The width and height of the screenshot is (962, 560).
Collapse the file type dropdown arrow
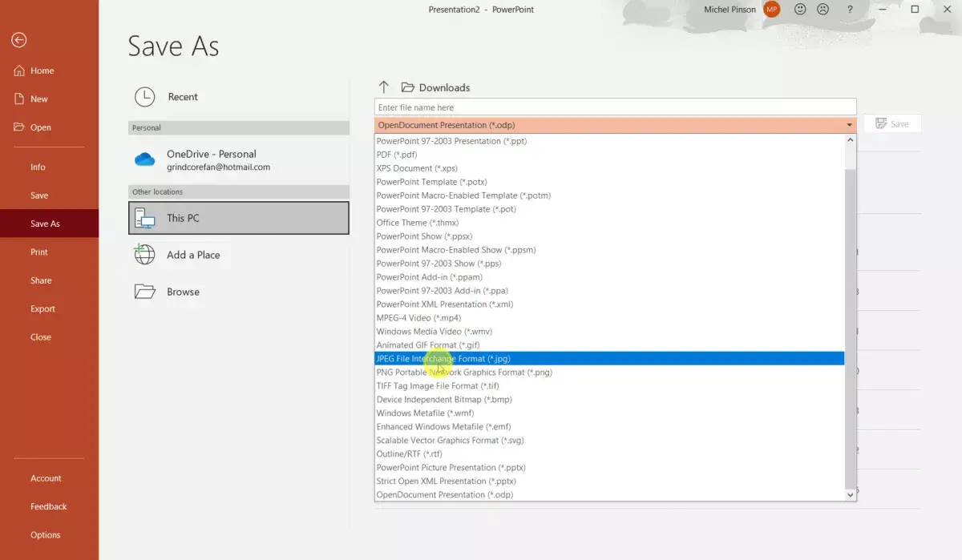pyautogui.click(x=849, y=125)
